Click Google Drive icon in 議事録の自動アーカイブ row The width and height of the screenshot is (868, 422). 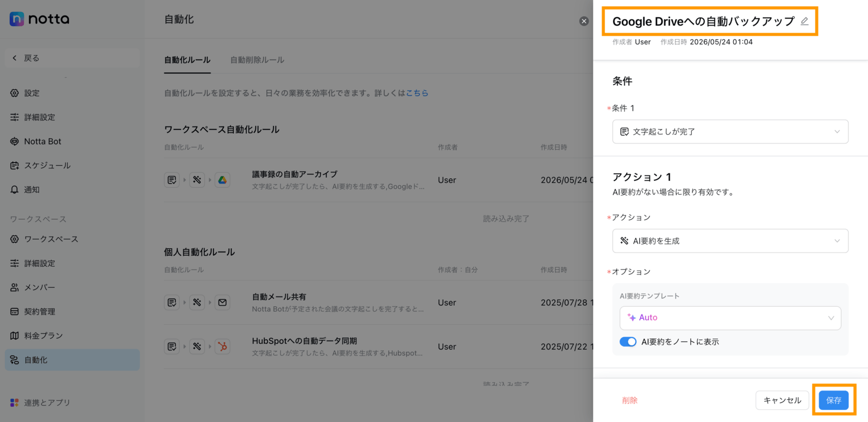(x=222, y=180)
